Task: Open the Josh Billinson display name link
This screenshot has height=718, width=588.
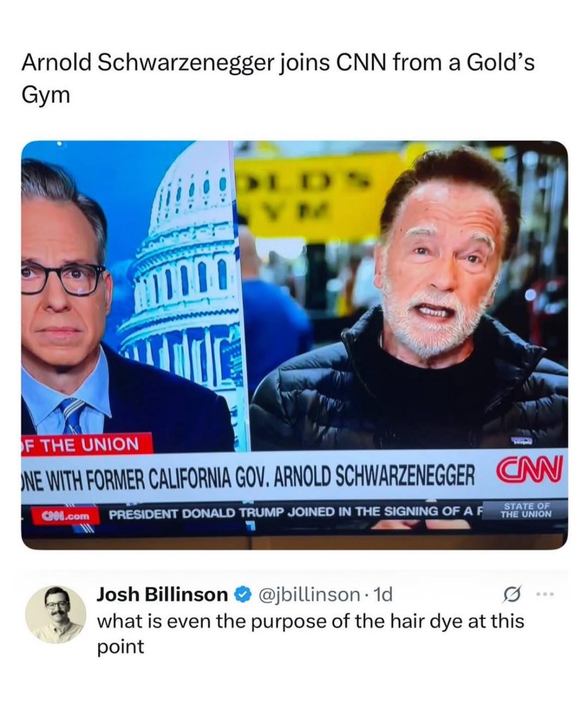Action: [162, 595]
